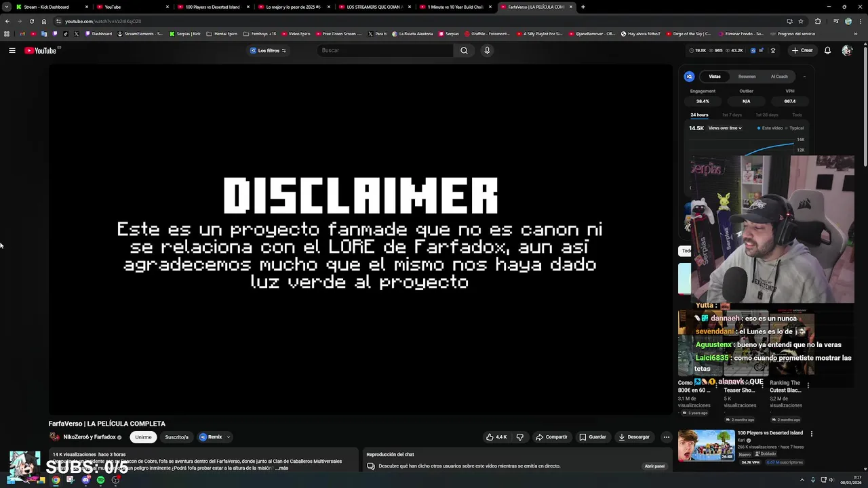Expand Remix button dropdown arrow
Viewport: 868px width, 488px height.
click(229, 437)
